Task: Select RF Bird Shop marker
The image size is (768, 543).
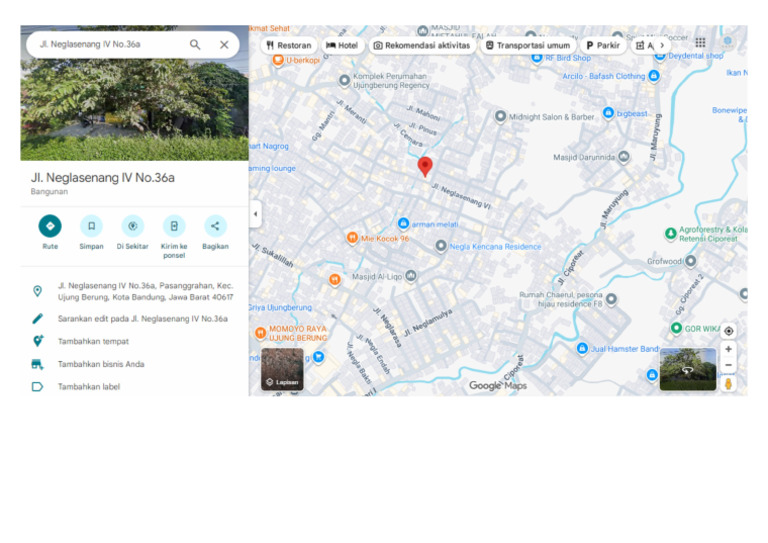Action: [x=537, y=58]
